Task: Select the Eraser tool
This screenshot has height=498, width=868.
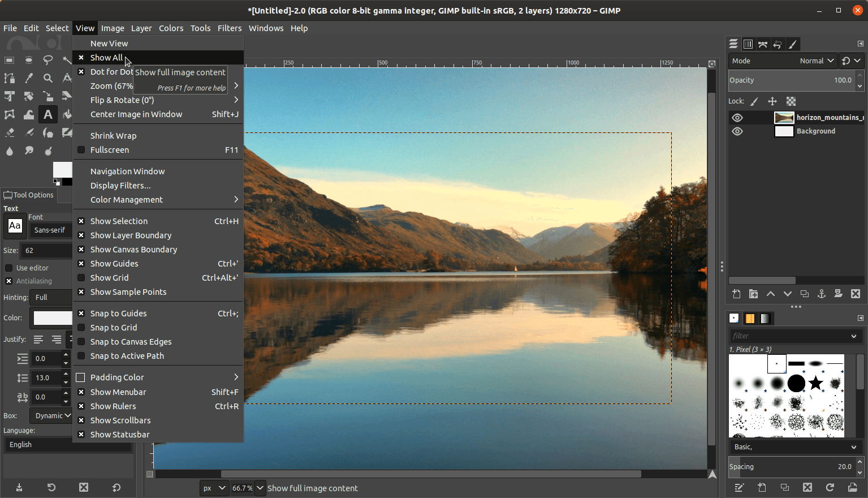Action: (x=10, y=132)
